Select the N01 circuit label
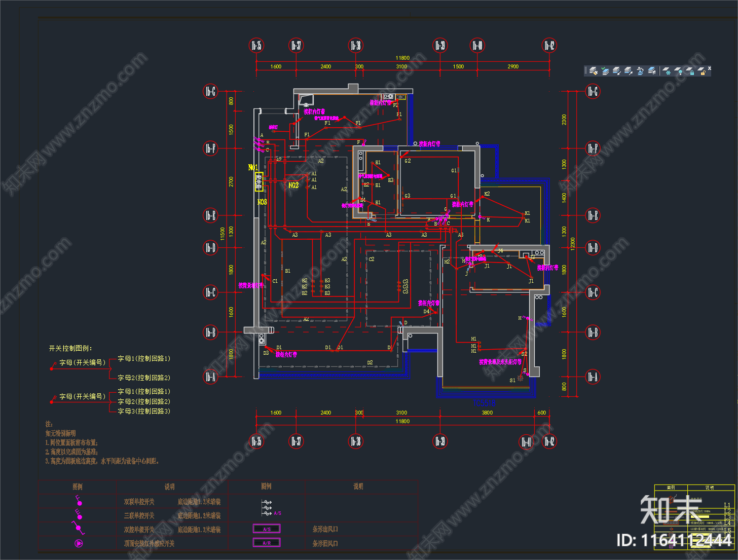The image size is (738, 560). pos(253,167)
